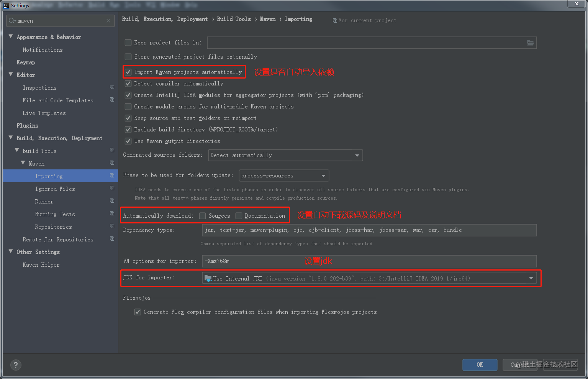Image resolution: width=588 pixels, height=379 pixels.
Task: Toggle Generate Flex compiler configuration files
Action: (138, 312)
